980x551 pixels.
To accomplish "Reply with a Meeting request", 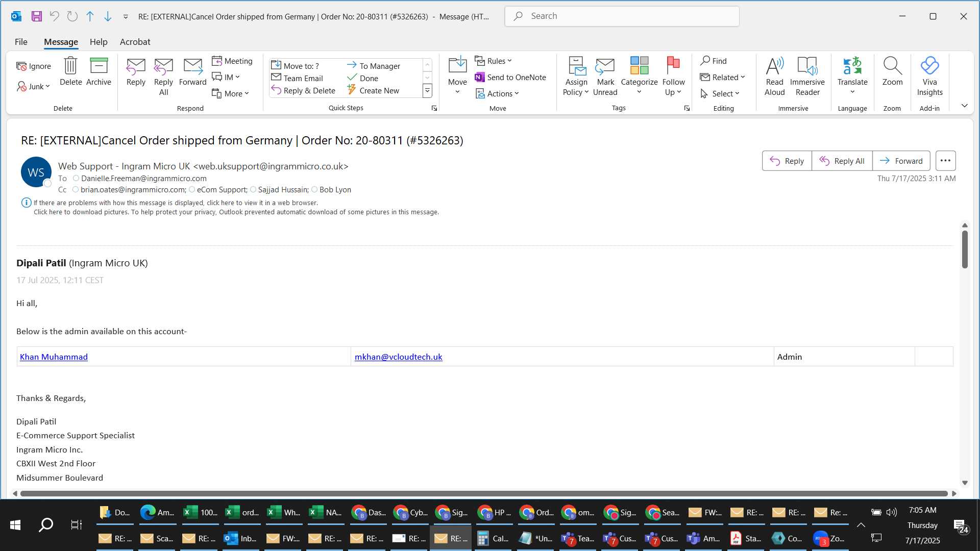I will [232, 61].
